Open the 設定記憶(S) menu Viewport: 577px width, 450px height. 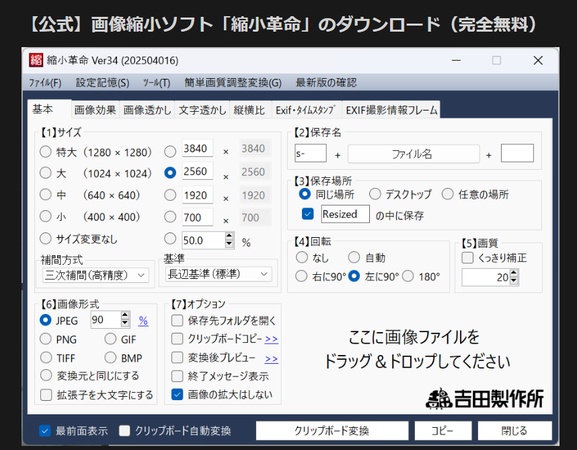pyautogui.click(x=102, y=83)
